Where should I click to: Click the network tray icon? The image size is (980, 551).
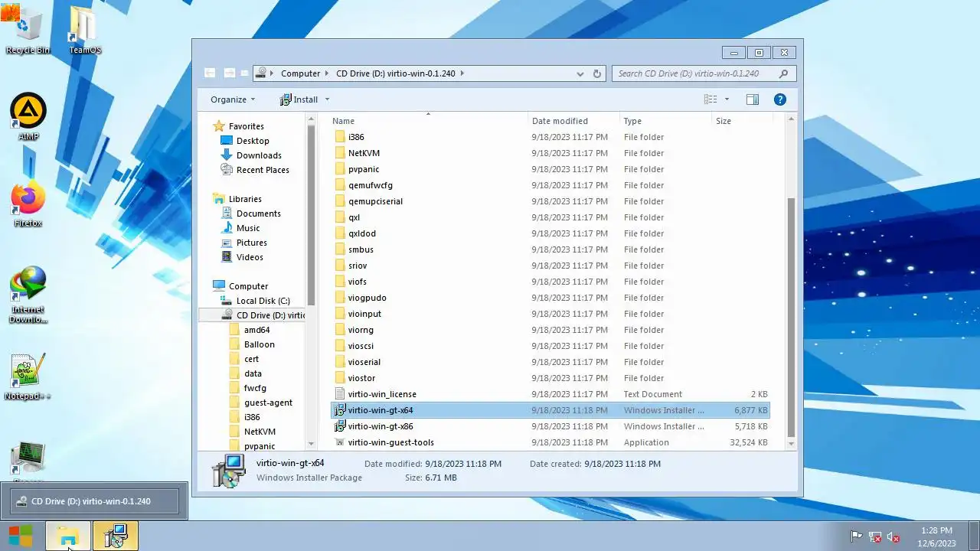(874, 536)
